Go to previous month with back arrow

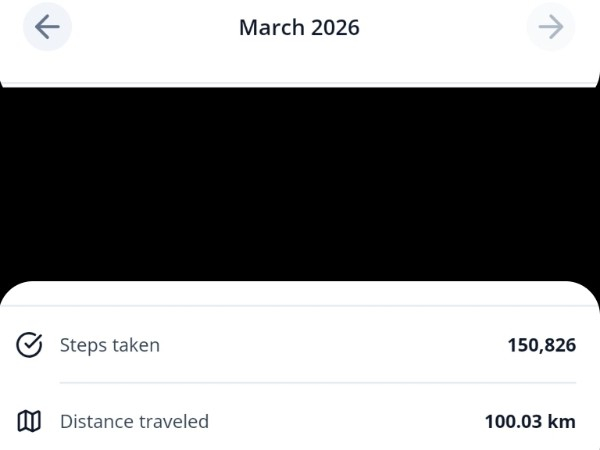47,27
